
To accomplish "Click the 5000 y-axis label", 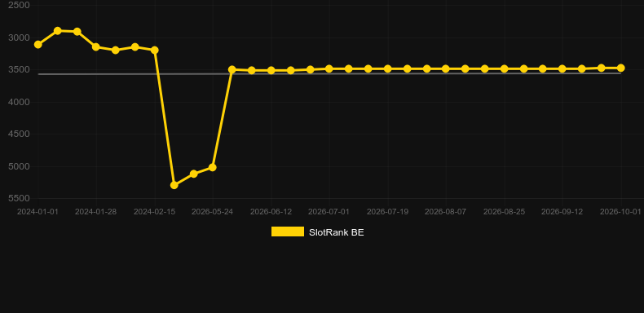I will tap(20, 166).
